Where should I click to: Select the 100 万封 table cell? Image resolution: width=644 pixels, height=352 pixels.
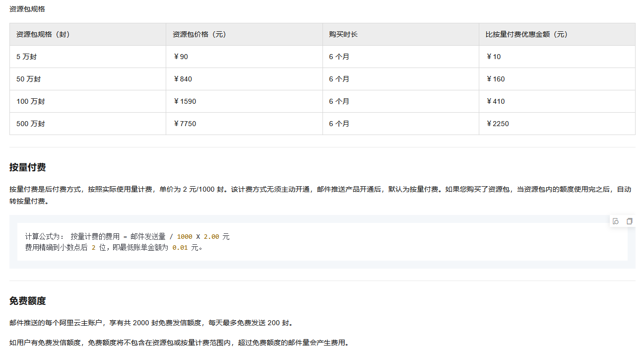[30, 101]
